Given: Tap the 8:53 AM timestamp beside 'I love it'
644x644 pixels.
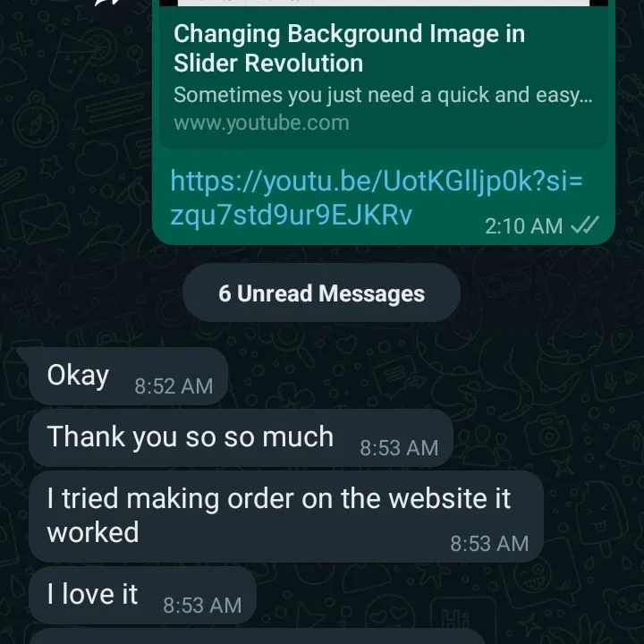Looking at the screenshot, I should pos(202,605).
